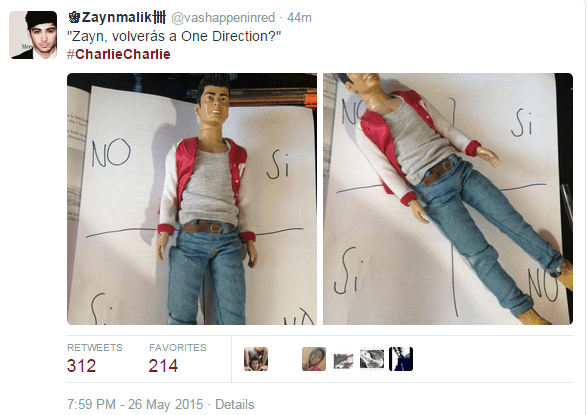Viewport: 587px width, 415px height.
Task: Open first retweeter avatar with child's face
Action: pos(256,359)
